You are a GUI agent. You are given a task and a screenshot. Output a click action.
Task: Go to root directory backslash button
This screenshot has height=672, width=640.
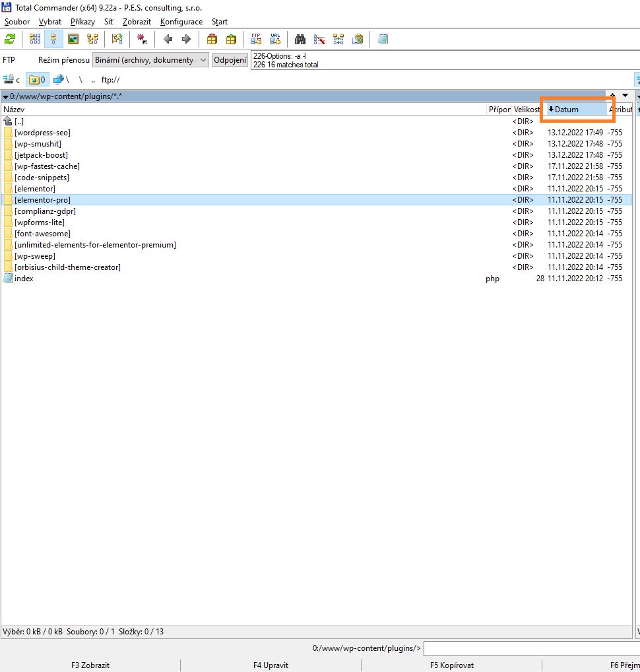coord(80,80)
